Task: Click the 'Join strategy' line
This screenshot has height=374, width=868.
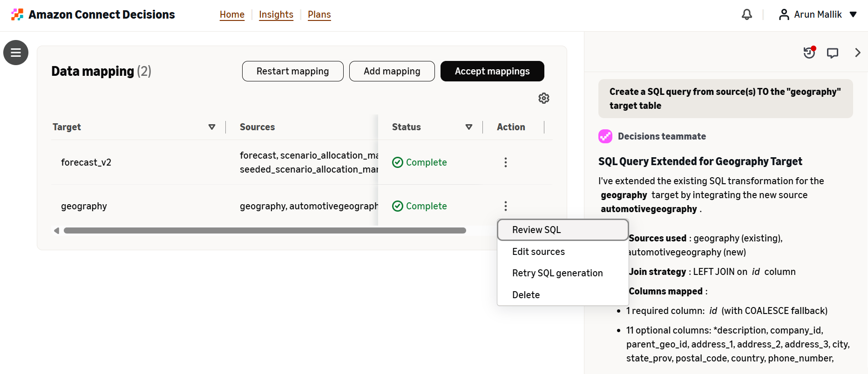Action: (712, 272)
